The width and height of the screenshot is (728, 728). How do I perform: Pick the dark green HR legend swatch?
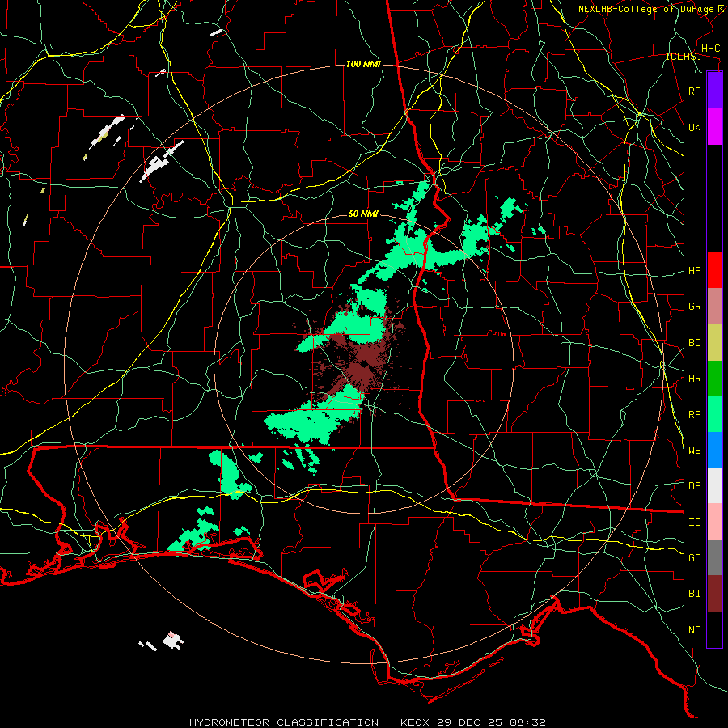[714, 378]
